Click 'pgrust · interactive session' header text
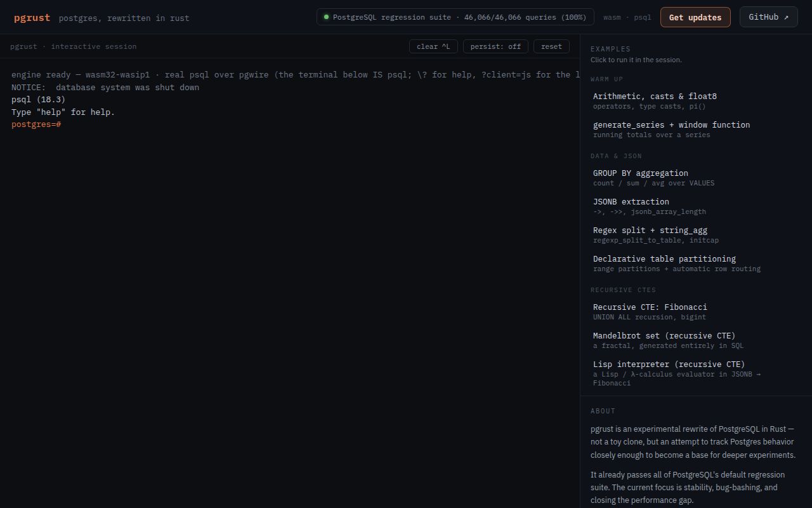 pos(73,46)
